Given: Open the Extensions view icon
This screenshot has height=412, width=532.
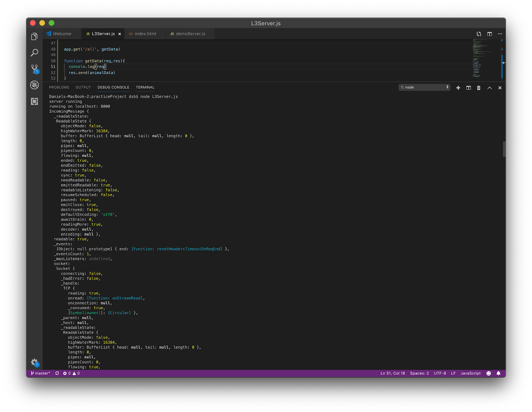Looking at the screenshot, I should (34, 101).
